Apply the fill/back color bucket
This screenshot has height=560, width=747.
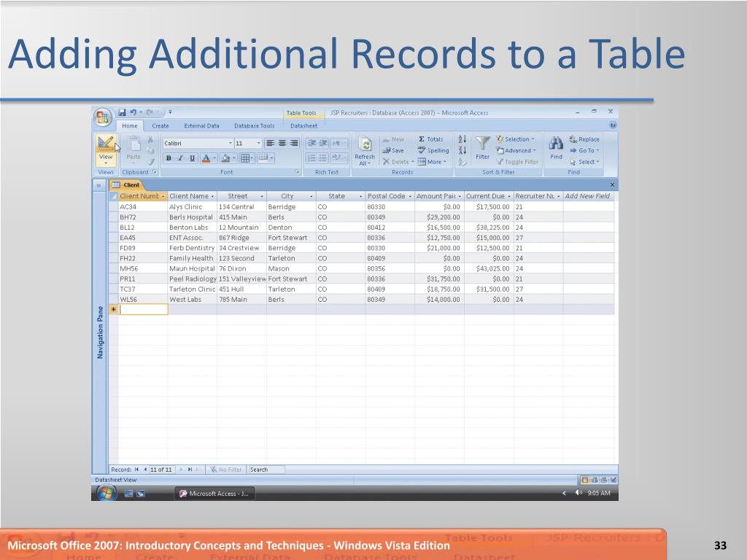coord(226,158)
